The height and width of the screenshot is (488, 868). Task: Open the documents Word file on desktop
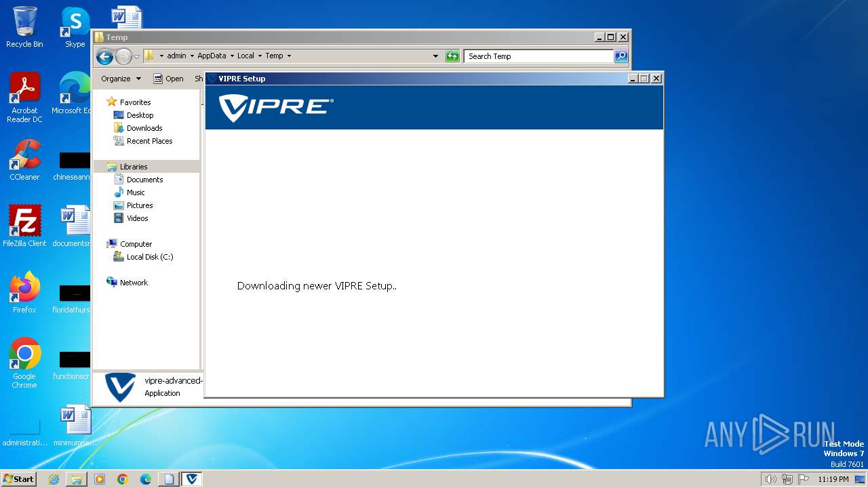72,226
